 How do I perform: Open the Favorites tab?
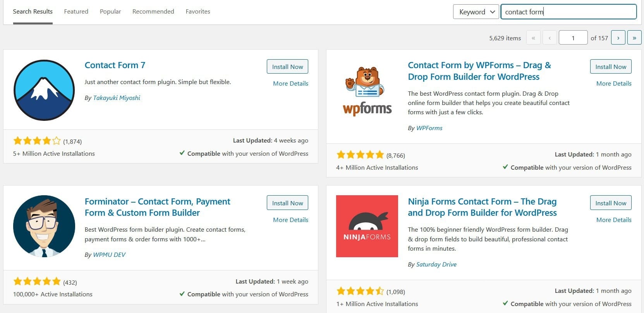(198, 12)
